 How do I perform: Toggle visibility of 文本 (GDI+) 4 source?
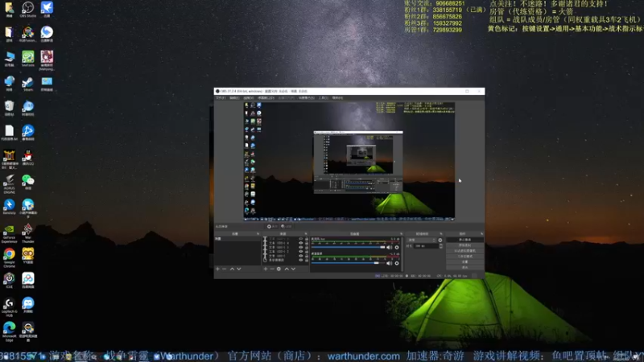click(x=300, y=243)
